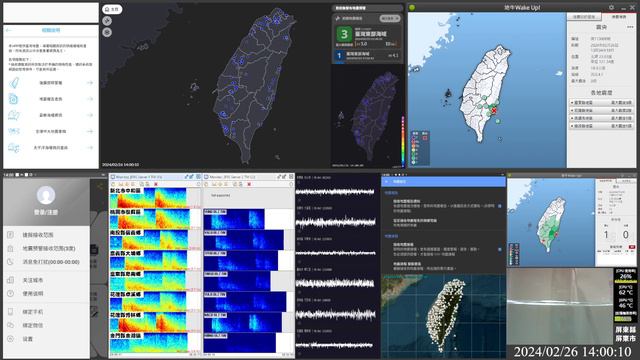640x360 pixels.
Task: Click the user avatar in the phone app
Action: tap(46, 195)
